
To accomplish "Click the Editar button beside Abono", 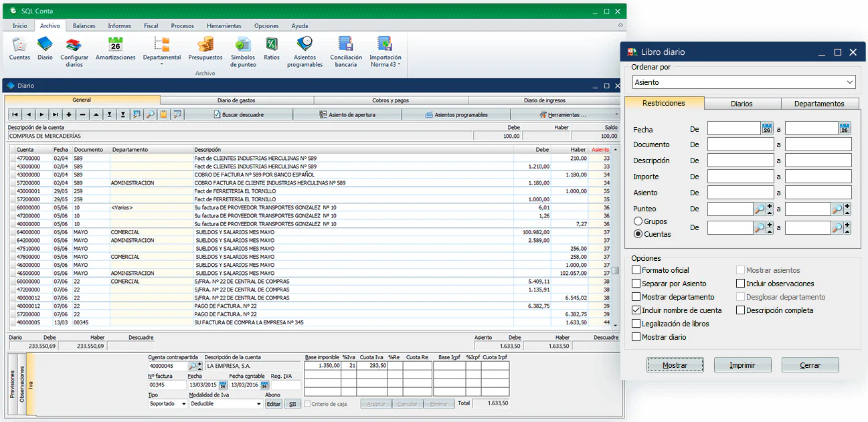I will pos(274,404).
